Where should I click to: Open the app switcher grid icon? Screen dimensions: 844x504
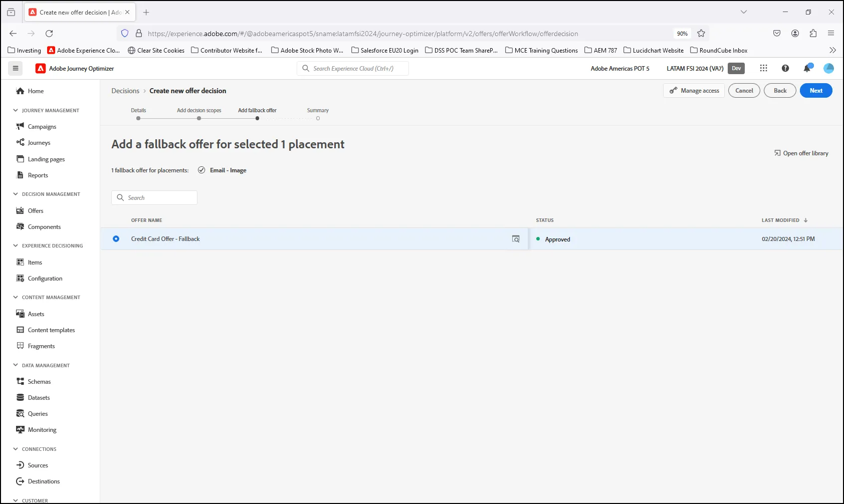(x=763, y=68)
